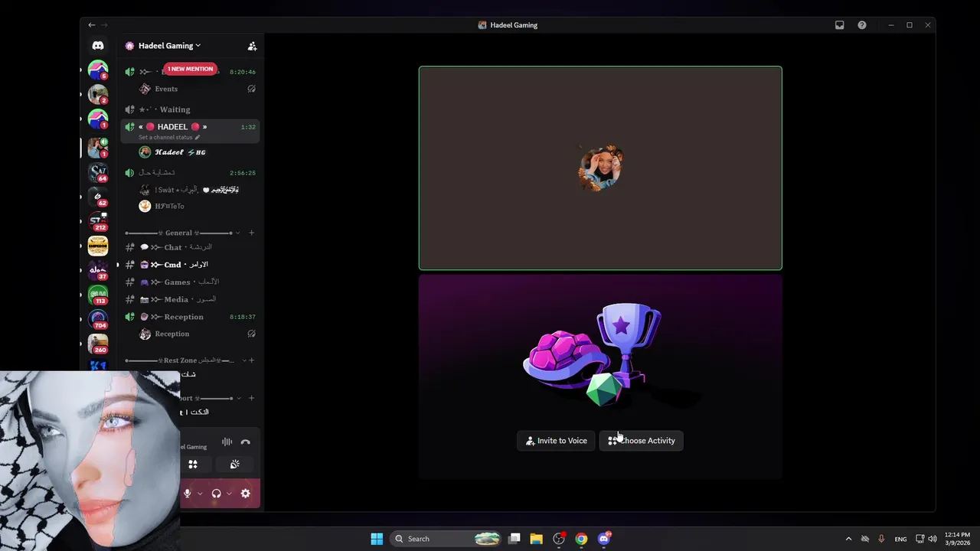Select the server icon with 260 badge
This screenshot has height=551, width=980.
[98, 344]
